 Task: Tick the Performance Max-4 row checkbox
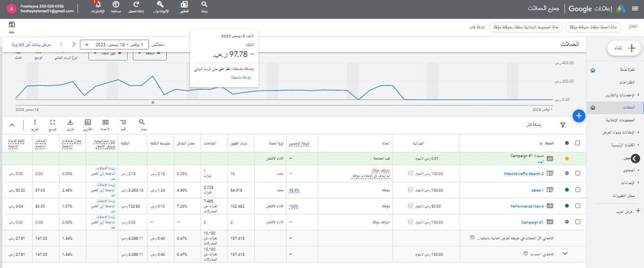pos(577,206)
